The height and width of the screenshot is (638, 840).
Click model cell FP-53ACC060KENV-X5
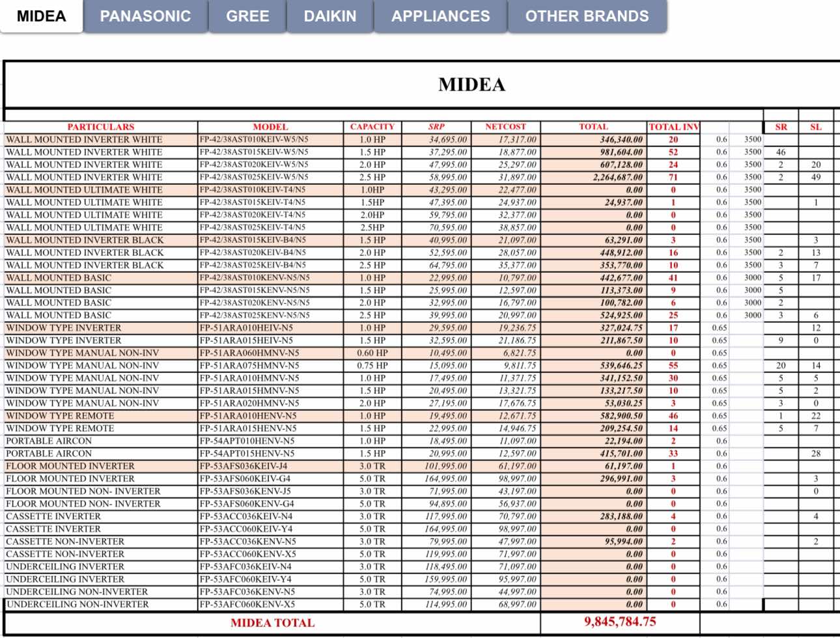270,554
